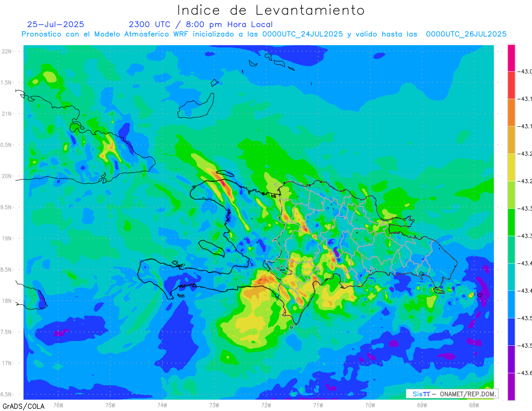Screen dimensions: 532x411
Task: Click the '-43.6' color scale value
Action: pyautogui.click(x=525, y=373)
